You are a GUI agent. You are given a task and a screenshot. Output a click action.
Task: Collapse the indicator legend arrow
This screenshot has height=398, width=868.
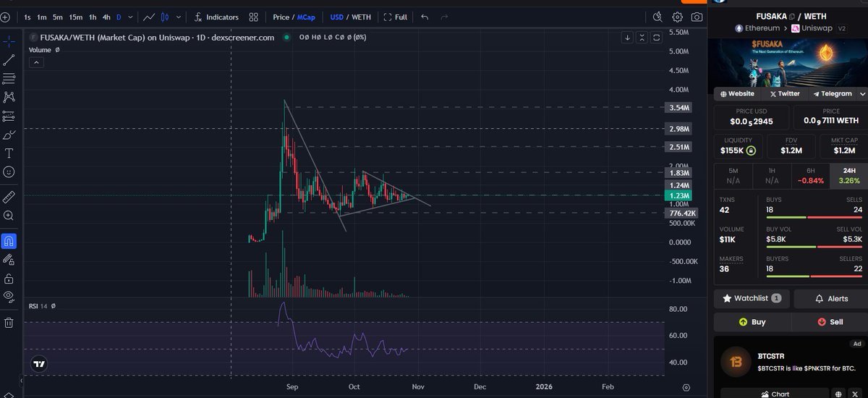coord(36,63)
